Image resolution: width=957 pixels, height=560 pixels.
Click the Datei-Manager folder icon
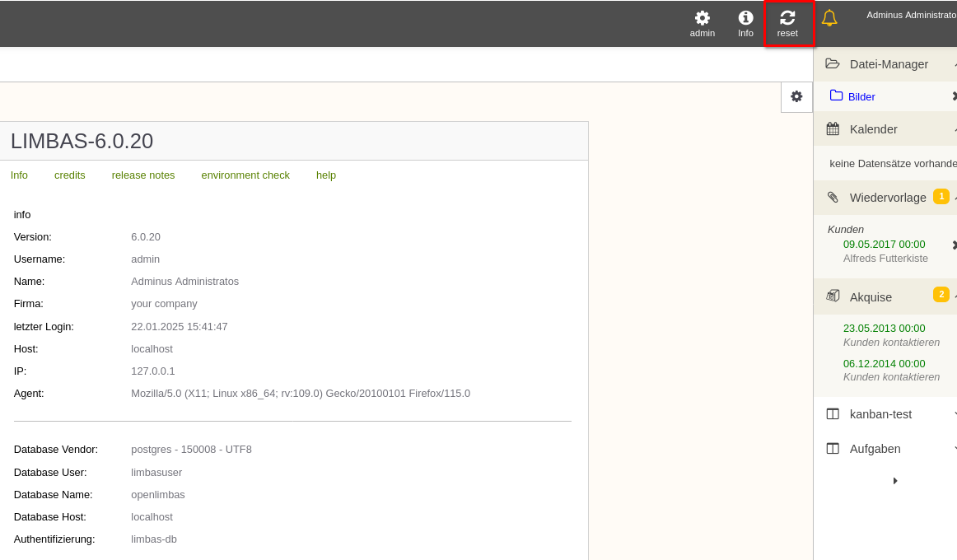833,63
